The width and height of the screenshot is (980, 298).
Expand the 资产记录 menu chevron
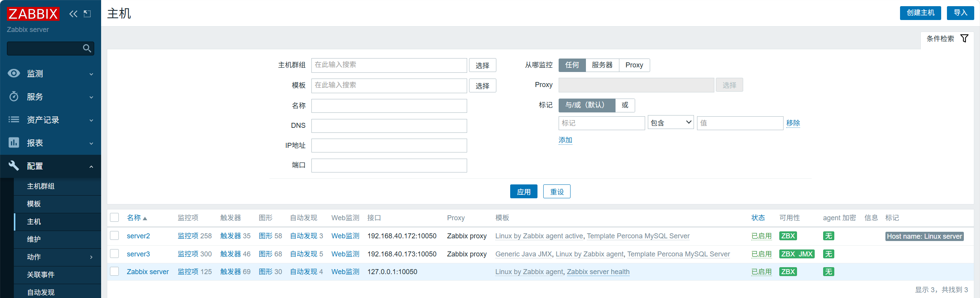(92, 120)
